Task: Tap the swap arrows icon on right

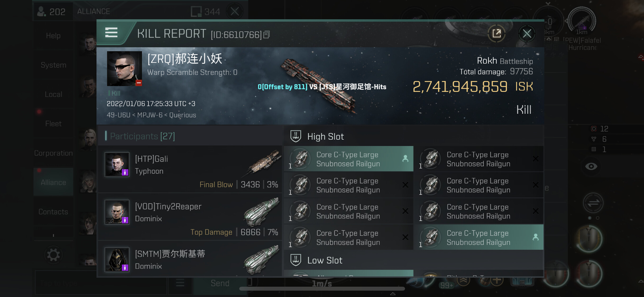Action: 593,203
